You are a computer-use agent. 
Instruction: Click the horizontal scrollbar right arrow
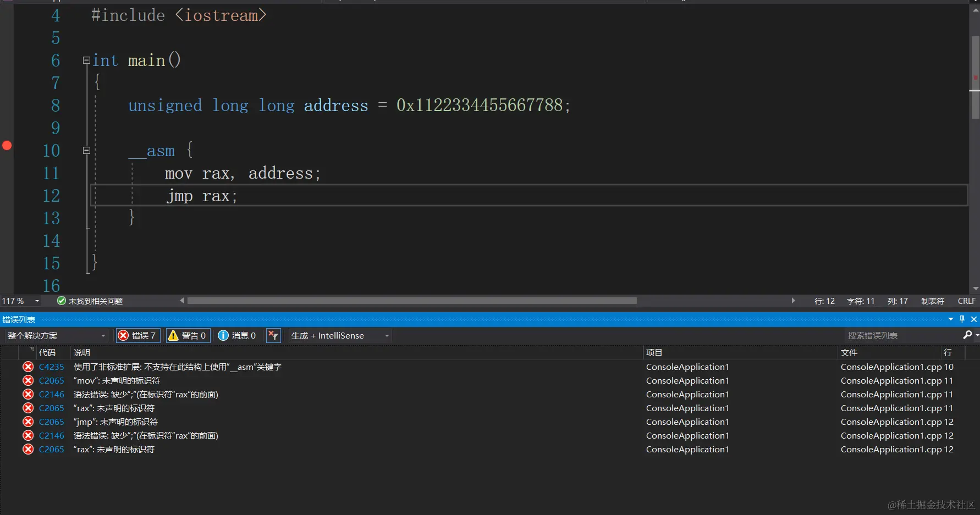[x=793, y=301]
